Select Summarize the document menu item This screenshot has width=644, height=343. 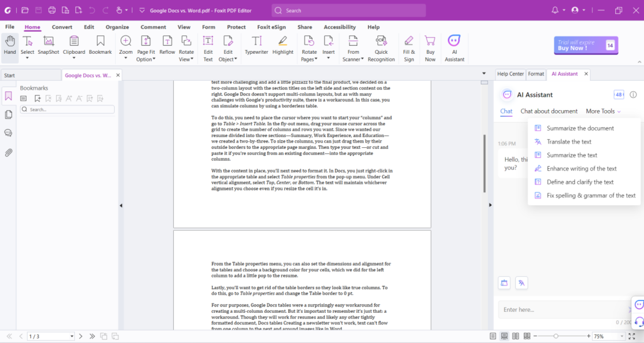pyautogui.click(x=580, y=128)
